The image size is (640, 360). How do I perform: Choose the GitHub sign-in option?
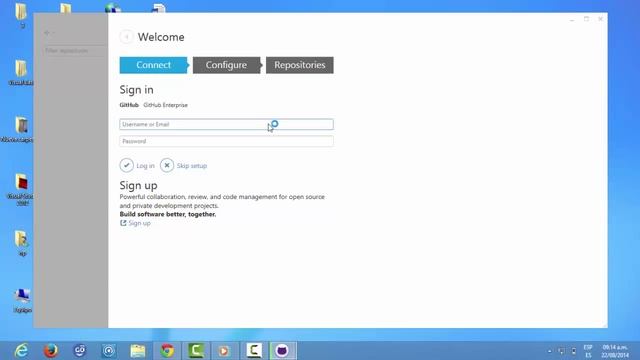click(129, 105)
